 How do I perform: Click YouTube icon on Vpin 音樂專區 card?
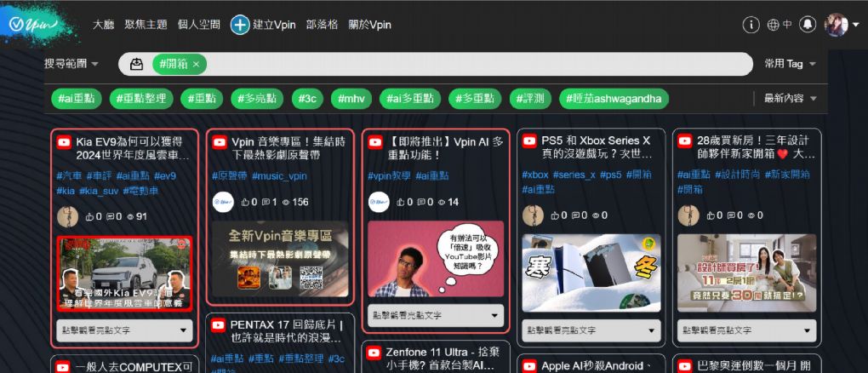pos(220,143)
